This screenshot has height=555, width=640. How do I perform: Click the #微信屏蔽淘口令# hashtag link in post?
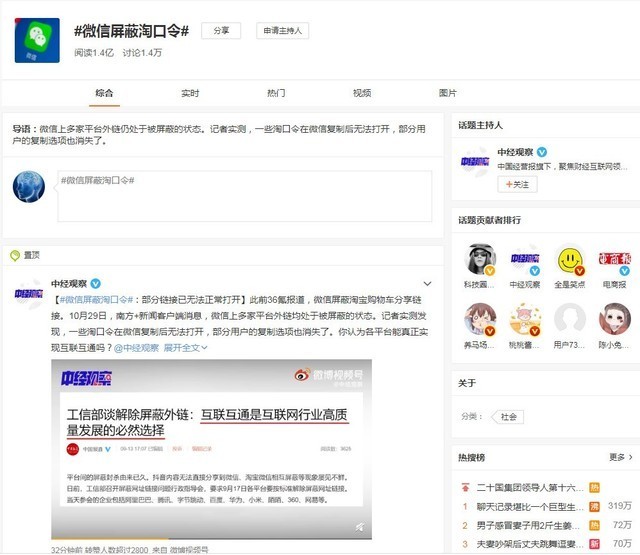pos(96,300)
